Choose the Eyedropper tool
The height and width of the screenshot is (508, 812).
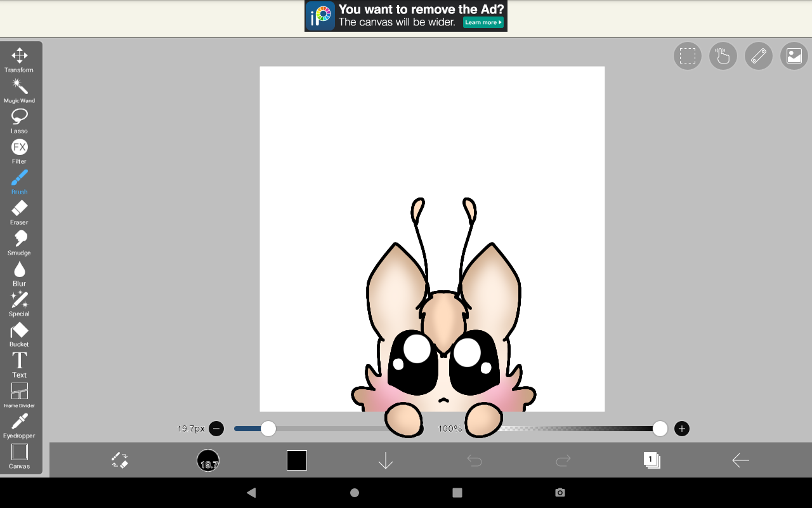20,425
